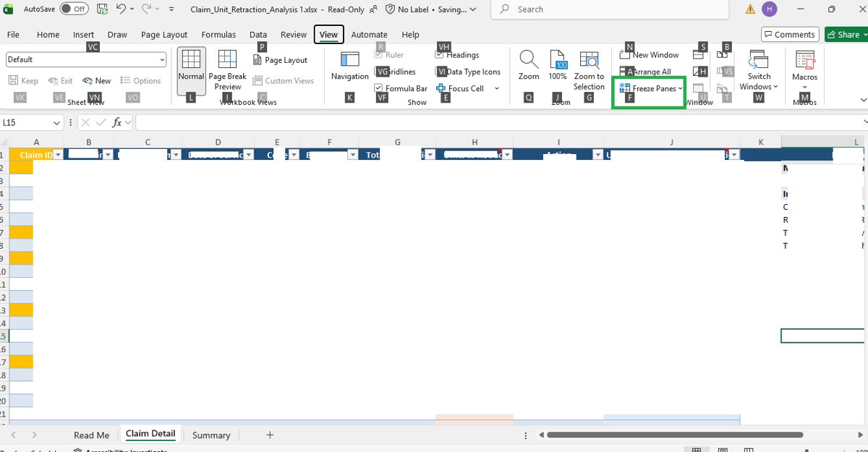Click the Save icon in title bar
Viewport: 868px width, 452px height.
point(103,9)
